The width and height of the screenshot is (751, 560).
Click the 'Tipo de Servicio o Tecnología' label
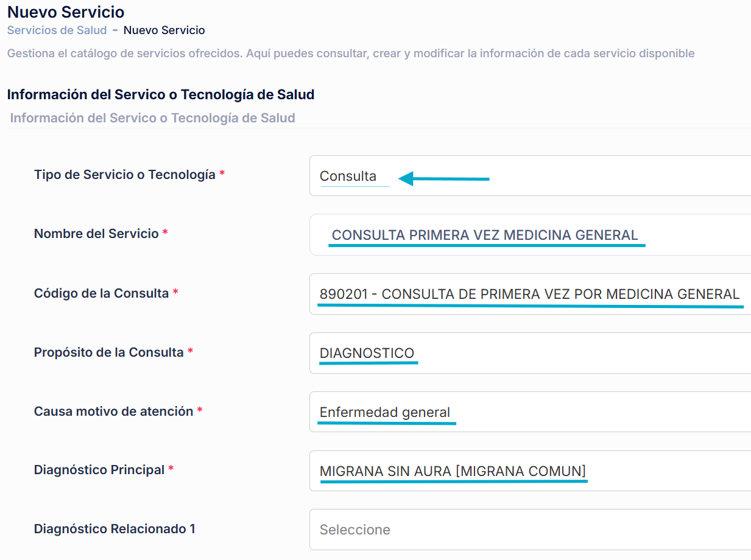click(125, 175)
